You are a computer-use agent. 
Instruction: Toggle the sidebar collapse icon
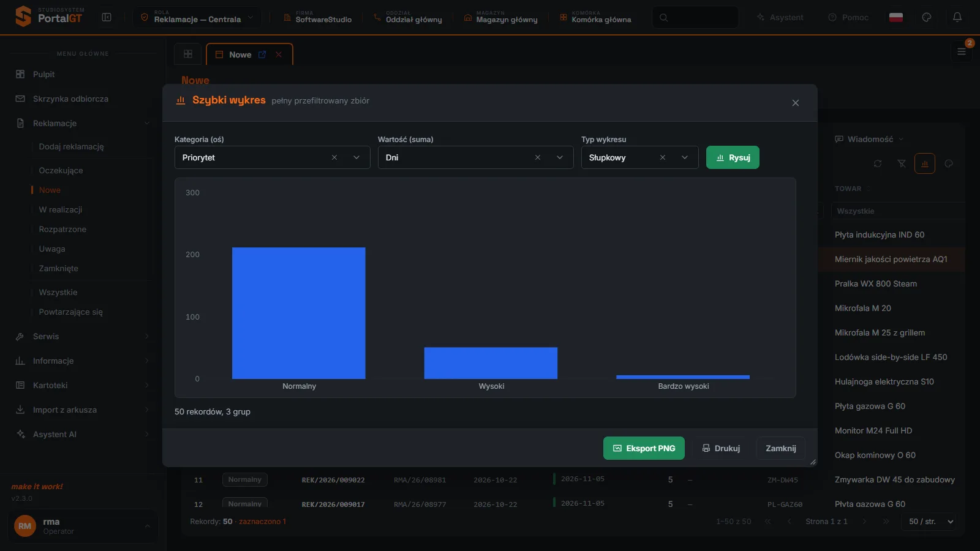pyautogui.click(x=107, y=17)
